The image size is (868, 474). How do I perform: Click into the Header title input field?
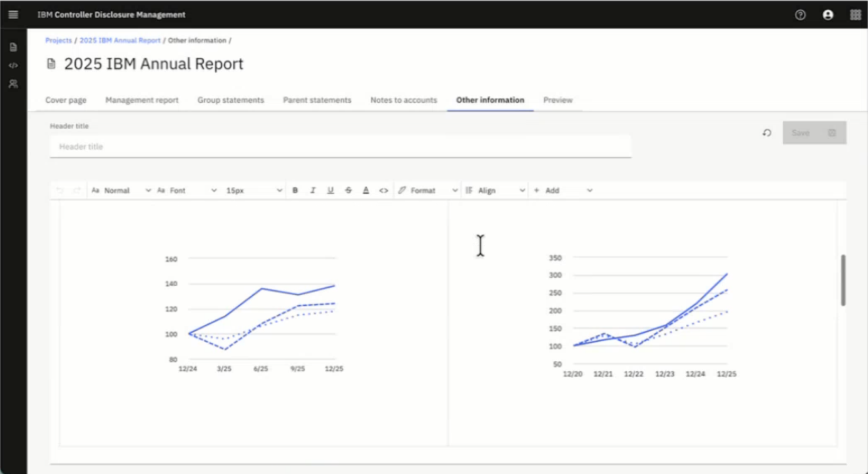pos(341,147)
